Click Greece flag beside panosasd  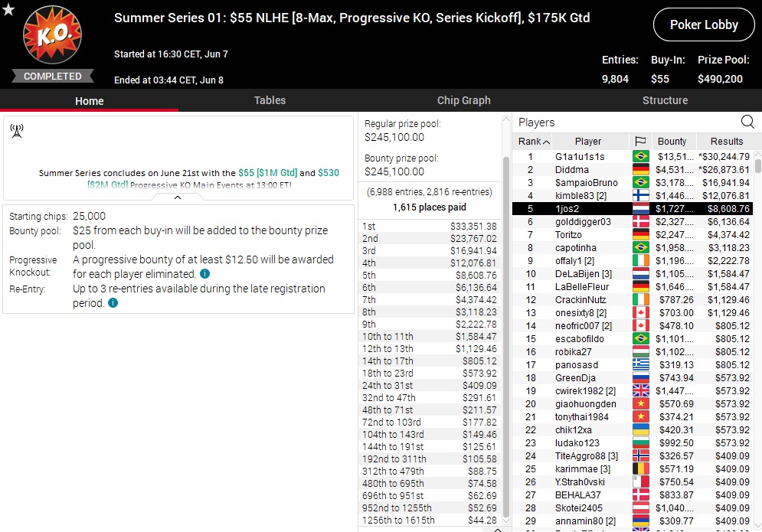[640, 365]
